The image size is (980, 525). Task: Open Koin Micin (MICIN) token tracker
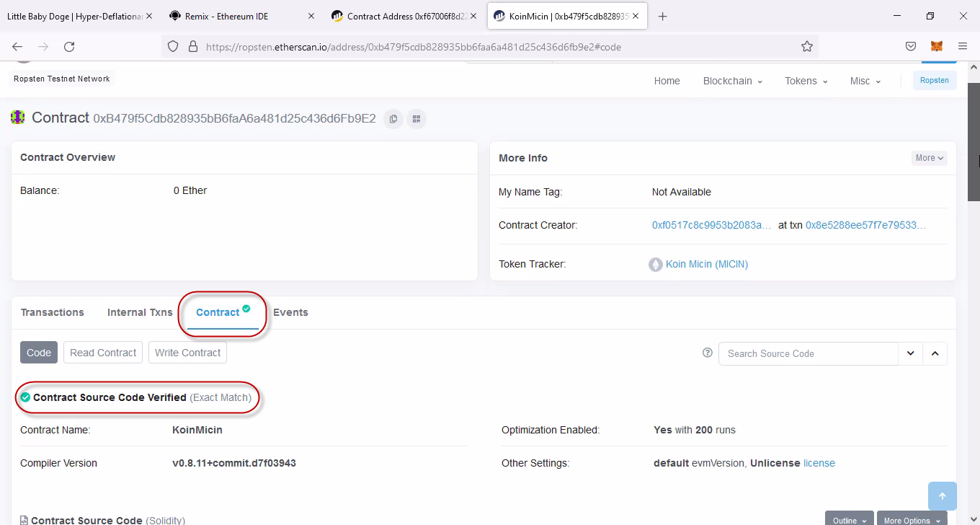(706, 264)
